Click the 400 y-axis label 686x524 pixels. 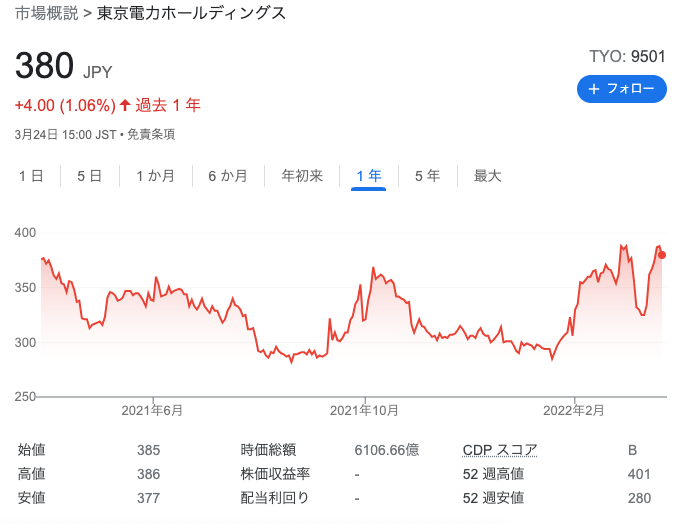click(x=25, y=233)
